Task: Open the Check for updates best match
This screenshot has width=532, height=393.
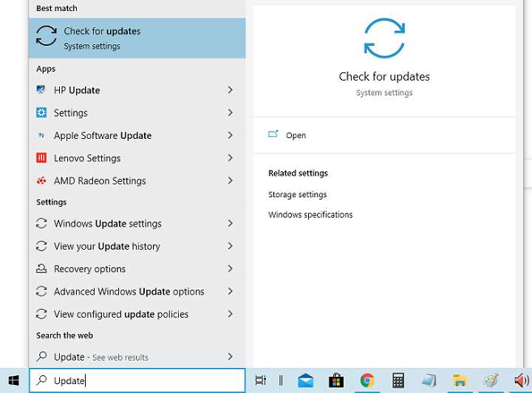Action: (137, 38)
